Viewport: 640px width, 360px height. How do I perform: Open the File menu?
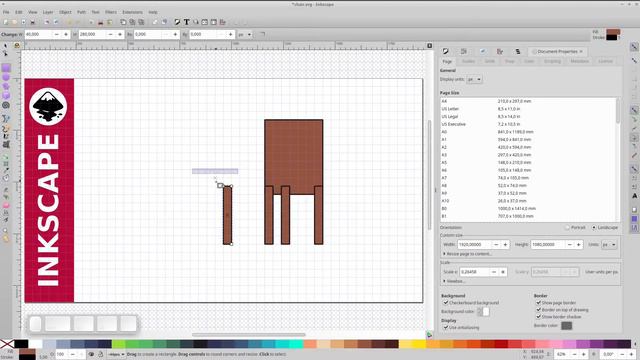click(x=6, y=12)
